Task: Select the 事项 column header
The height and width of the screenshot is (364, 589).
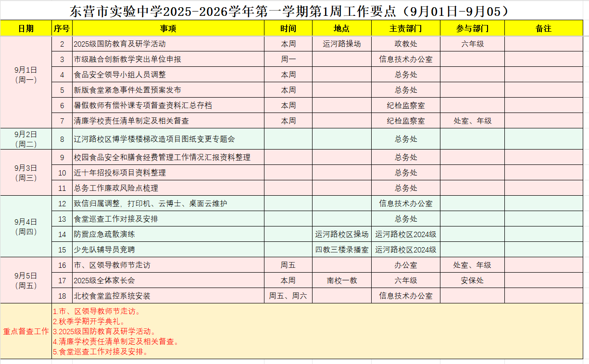Action: point(168,28)
